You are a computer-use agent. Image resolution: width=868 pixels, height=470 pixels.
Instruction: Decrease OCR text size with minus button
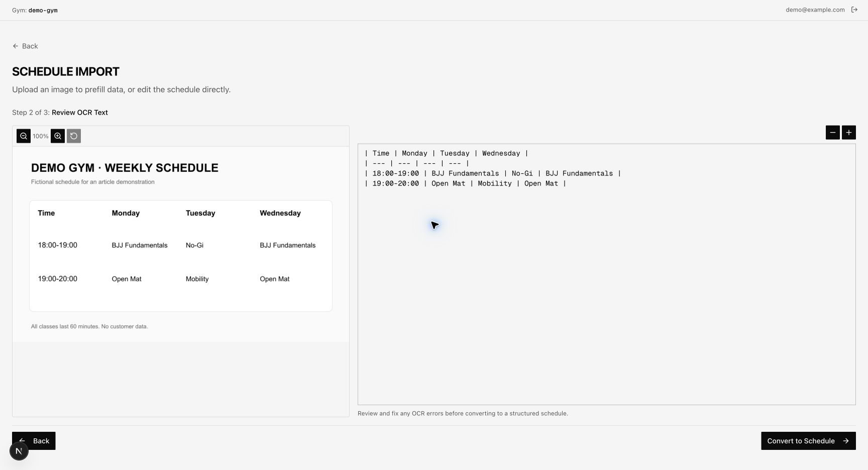point(833,133)
